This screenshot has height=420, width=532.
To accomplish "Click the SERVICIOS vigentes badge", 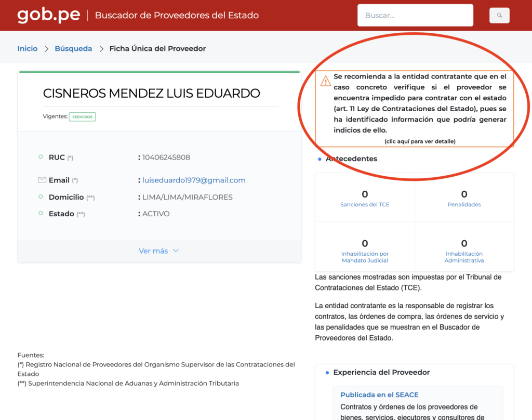I will point(82,117).
